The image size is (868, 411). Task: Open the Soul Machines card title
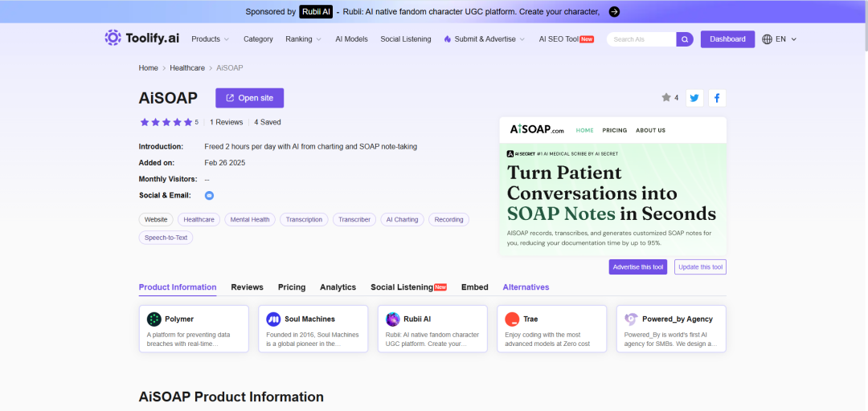(x=310, y=319)
